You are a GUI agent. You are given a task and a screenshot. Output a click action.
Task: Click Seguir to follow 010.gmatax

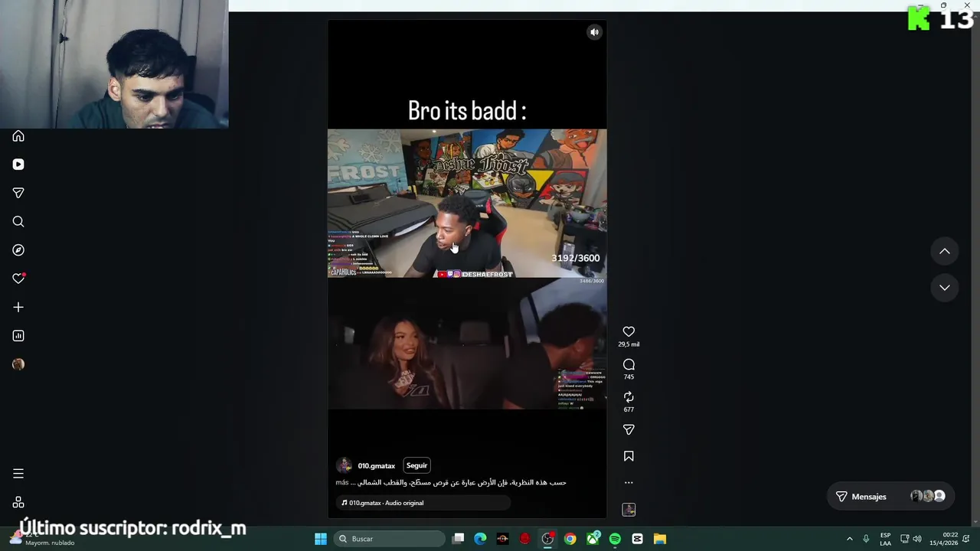click(x=416, y=465)
